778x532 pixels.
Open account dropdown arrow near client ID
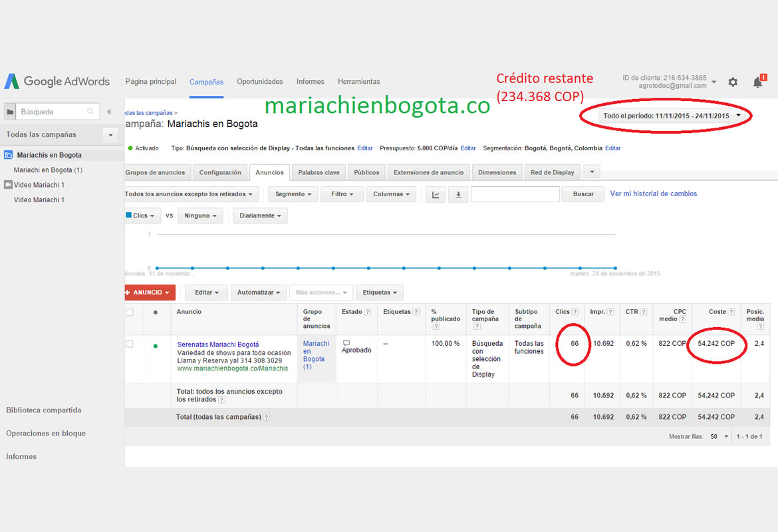click(714, 82)
